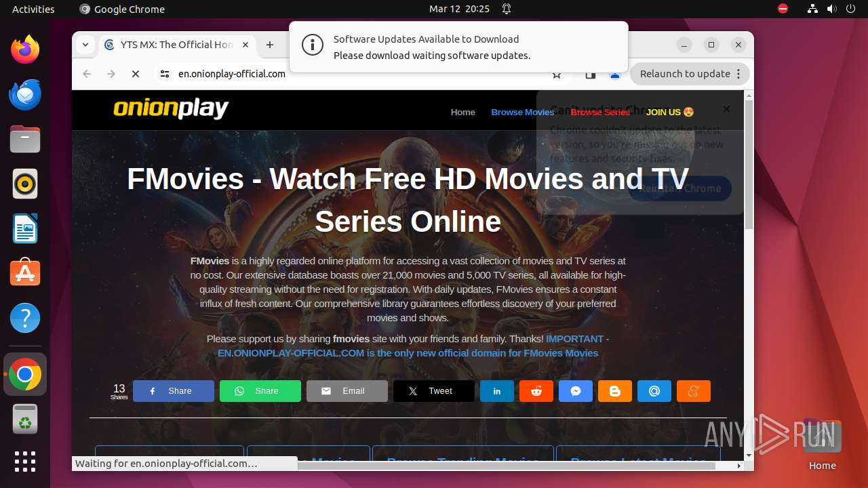The width and height of the screenshot is (868, 488).
Task: Share on Blogger icon button
Action: tap(615, 391)
